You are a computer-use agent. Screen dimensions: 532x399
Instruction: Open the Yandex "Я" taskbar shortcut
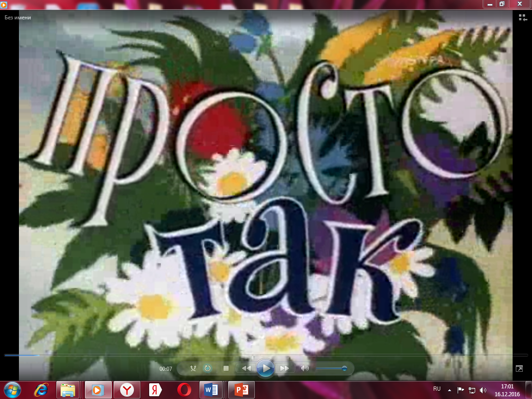[x=155, y=390]
